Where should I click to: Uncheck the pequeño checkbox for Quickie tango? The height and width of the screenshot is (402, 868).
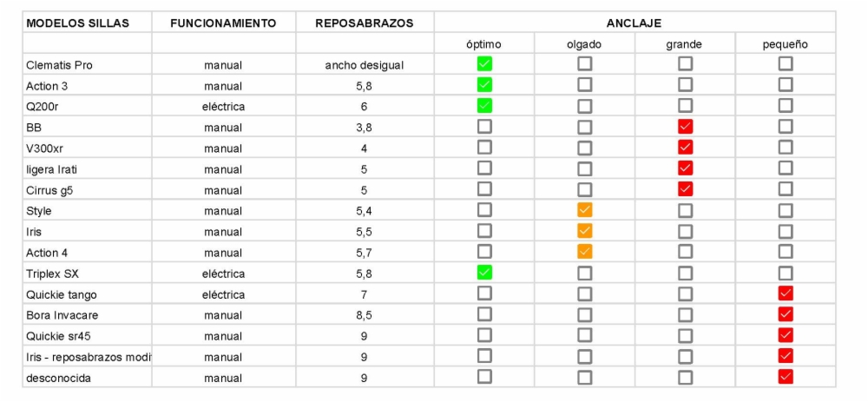[786, 293]
